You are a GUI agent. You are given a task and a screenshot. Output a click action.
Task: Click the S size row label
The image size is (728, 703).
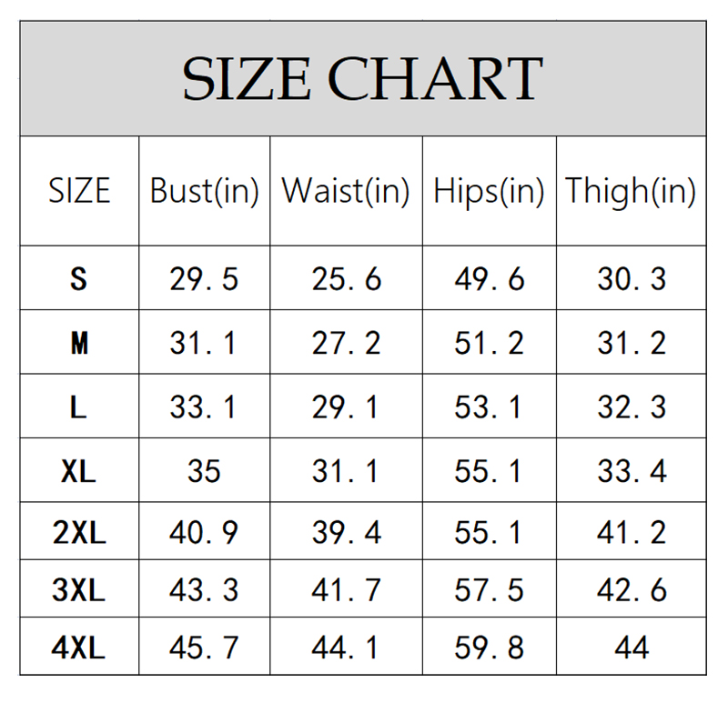pos(79,278)
